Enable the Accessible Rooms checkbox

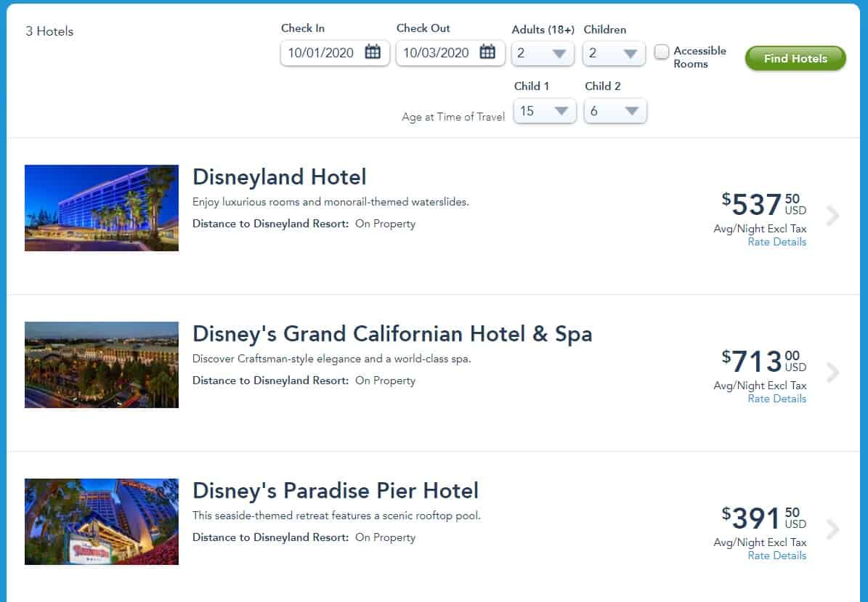pyautogui.click(x=662, y=52)
